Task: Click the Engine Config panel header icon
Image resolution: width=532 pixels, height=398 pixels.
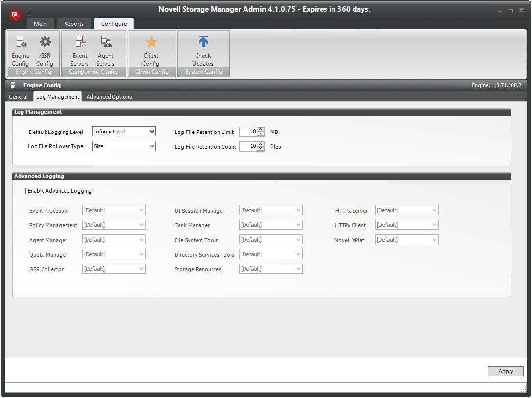Action: pos(13,85)
